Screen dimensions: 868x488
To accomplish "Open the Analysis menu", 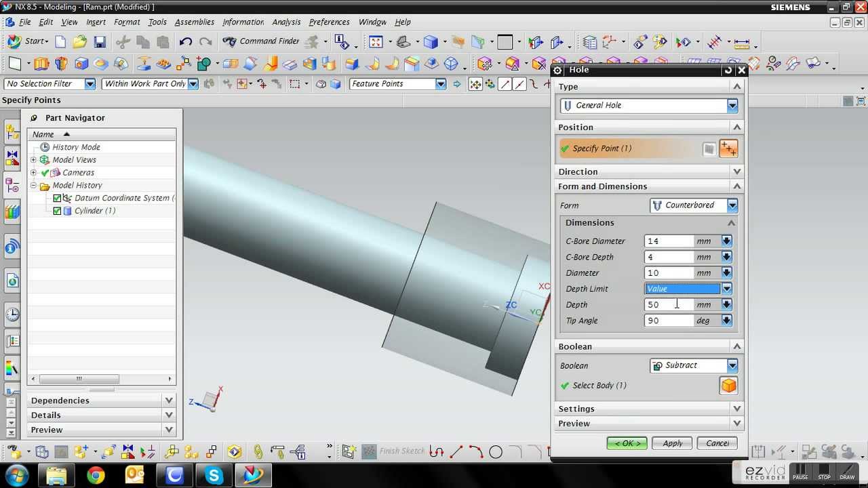I will (286, 22).
